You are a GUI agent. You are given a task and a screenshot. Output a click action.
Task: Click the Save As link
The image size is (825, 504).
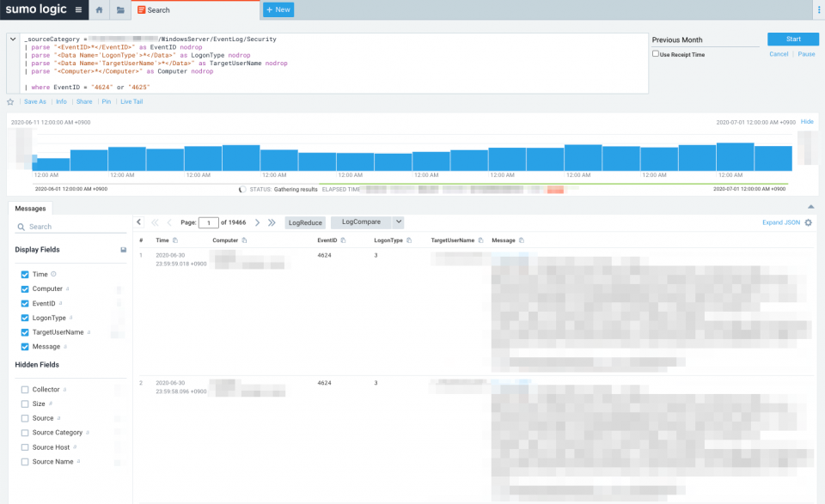[34, 101]
